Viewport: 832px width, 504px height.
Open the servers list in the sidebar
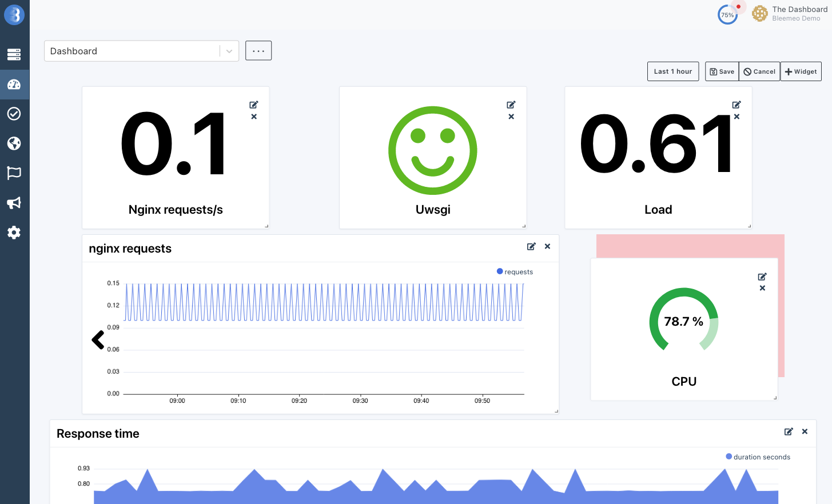click(x=14, y=54)
